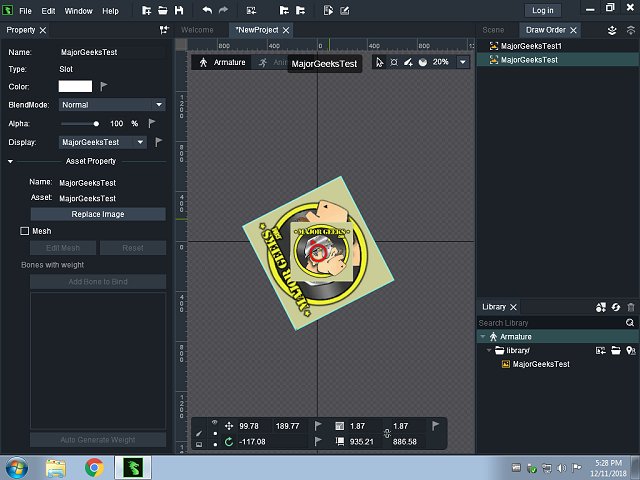640x480 pixels.
Task: Click the refresh icon in Library panel
Action: 616,306
